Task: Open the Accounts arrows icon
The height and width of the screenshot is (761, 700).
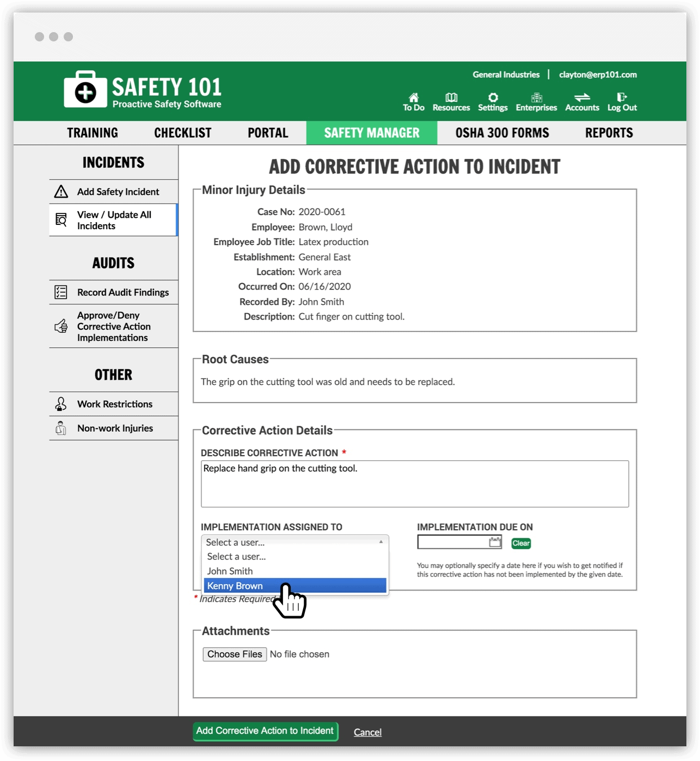Action: pos(582,97)
